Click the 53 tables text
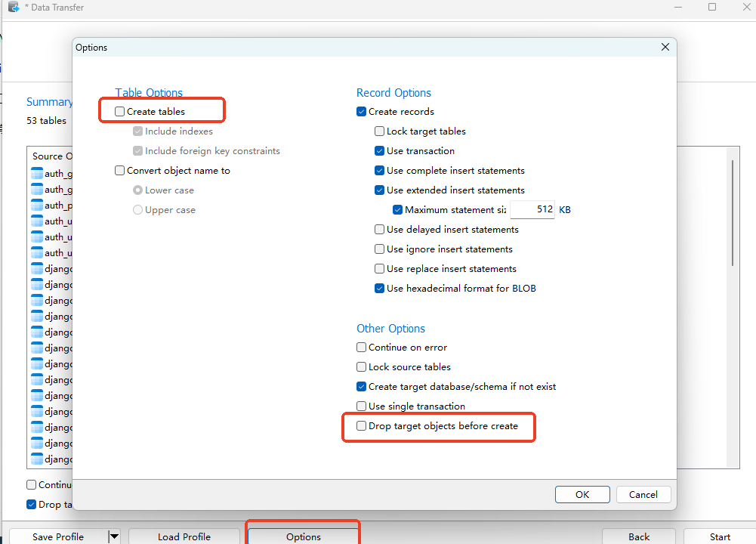This screenshot has height=544, width=756. click(x=47, y=121)
